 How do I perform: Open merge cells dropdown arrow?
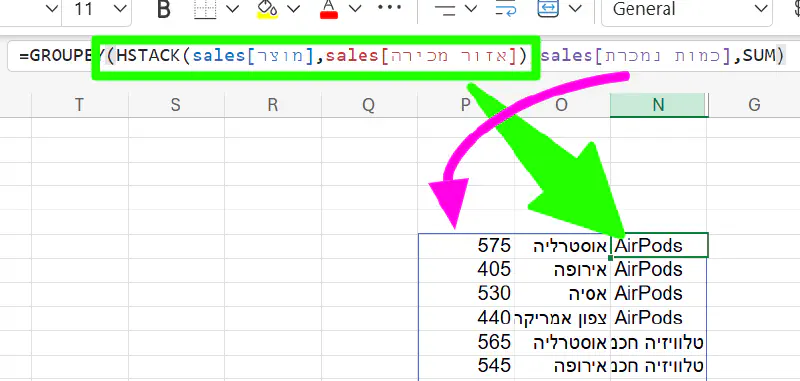pos(576,9)
